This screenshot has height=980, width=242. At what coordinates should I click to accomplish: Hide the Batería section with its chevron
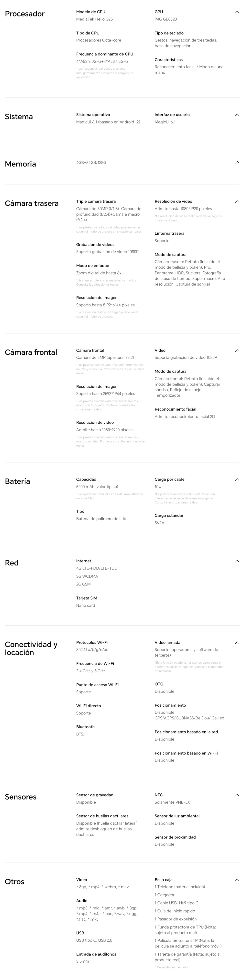click(x=237, y=480)
